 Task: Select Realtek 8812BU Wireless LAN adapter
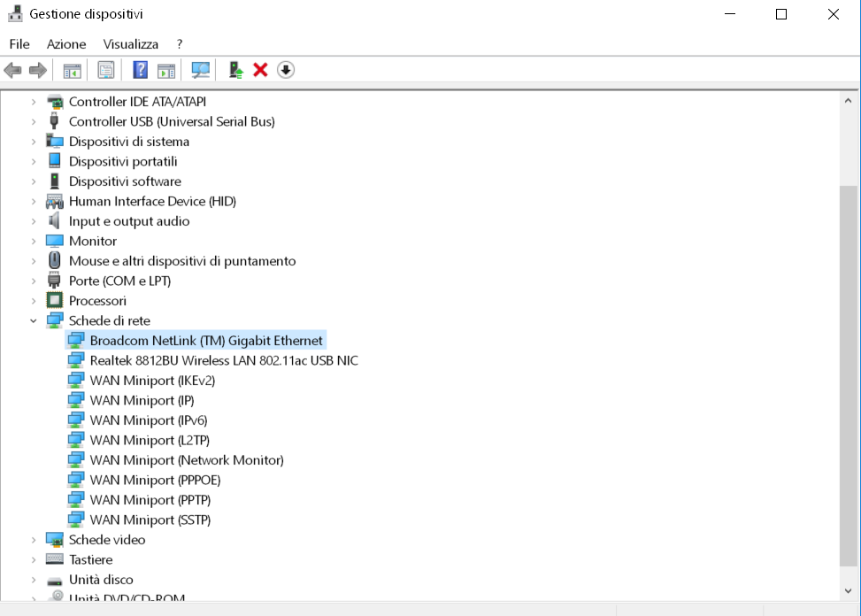224,361
